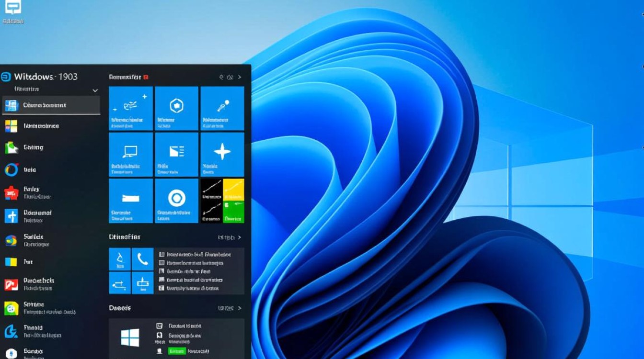Select the four-point star tile

point(222,154)
